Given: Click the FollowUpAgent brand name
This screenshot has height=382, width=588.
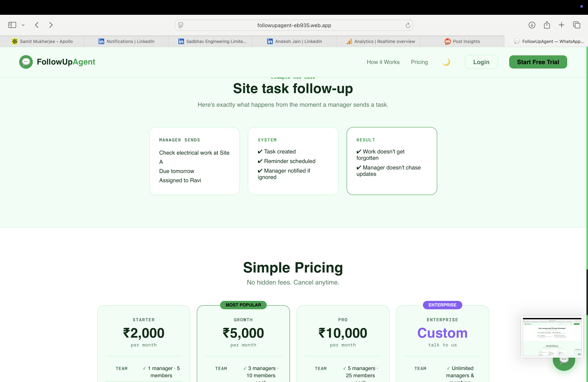Looking at the screenshot, I should point(66,62).
